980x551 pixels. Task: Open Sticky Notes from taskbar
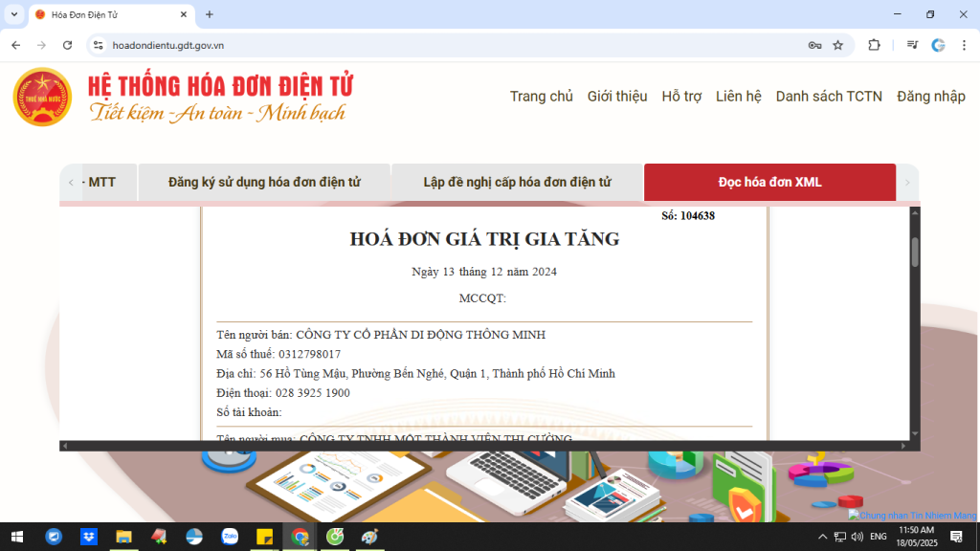click(264, 537)
